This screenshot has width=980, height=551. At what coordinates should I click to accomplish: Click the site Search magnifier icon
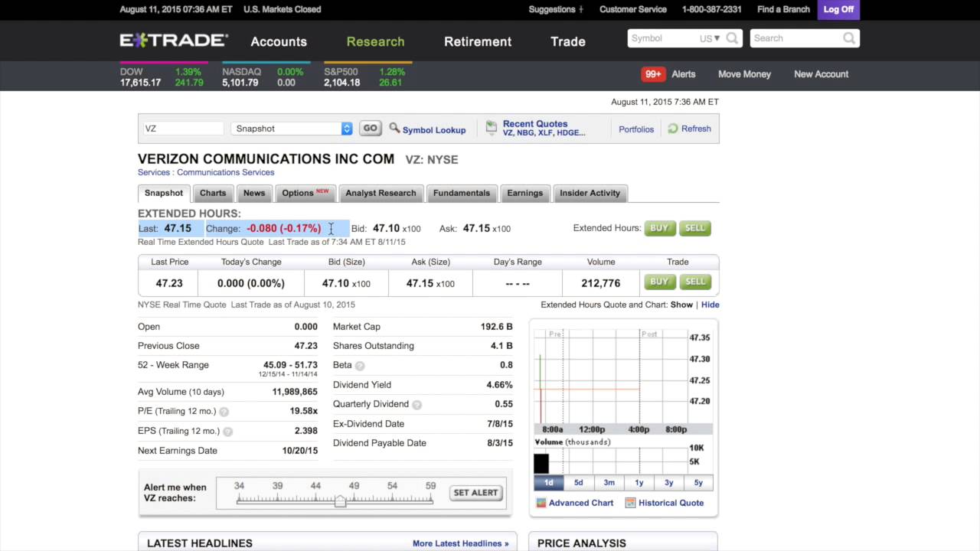point(849,38)
